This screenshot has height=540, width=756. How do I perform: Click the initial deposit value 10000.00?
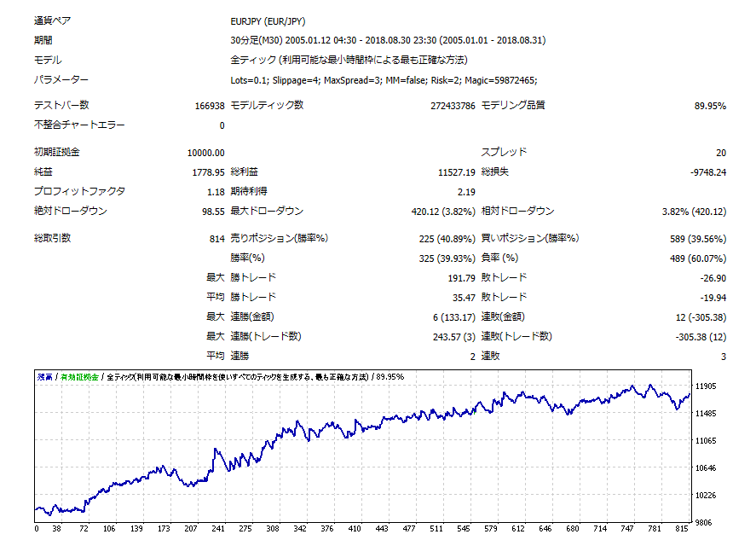pyautogui.click(x=206, y=153)
